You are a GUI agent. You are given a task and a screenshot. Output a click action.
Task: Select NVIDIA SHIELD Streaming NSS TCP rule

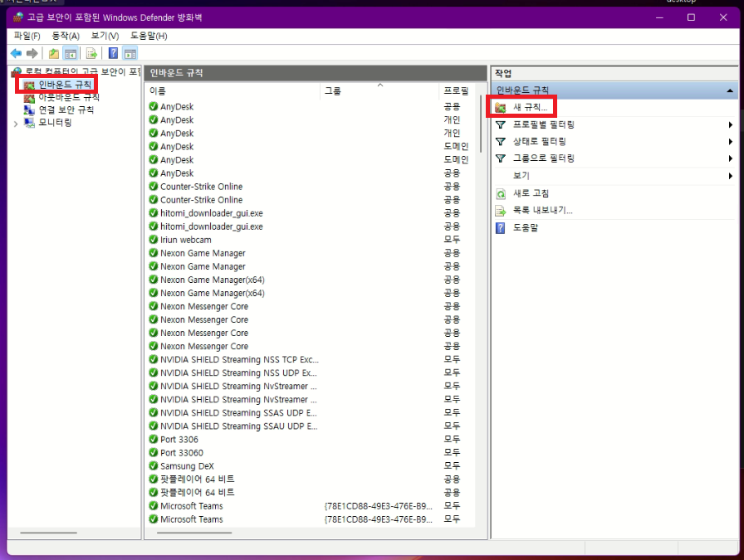click(311, 359)
